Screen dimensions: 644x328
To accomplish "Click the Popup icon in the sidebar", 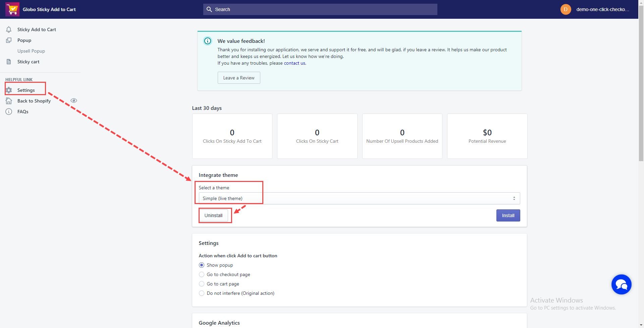I will [x=9, y=40].
